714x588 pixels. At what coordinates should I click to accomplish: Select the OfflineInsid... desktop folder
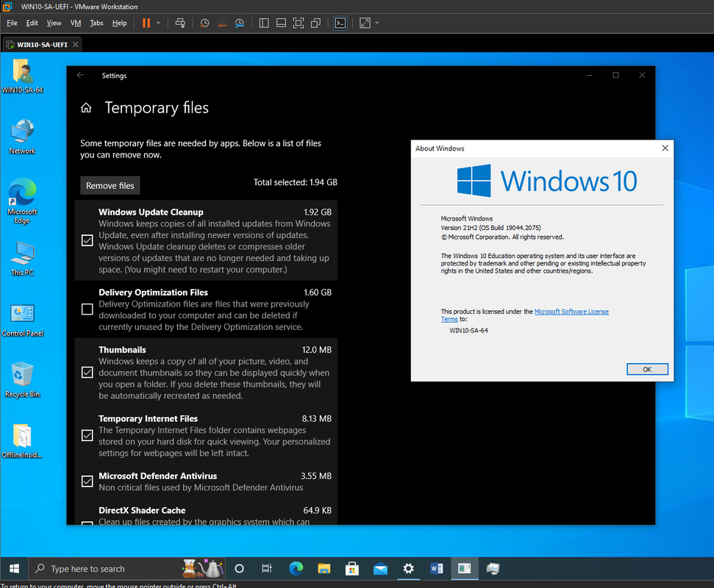pos(22,440)
